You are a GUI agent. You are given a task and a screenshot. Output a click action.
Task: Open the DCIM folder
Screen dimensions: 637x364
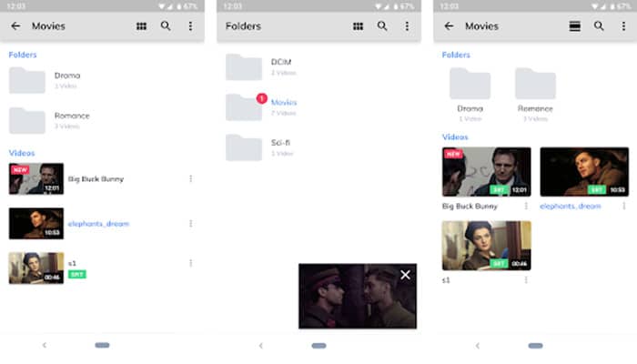coord(244,67)
